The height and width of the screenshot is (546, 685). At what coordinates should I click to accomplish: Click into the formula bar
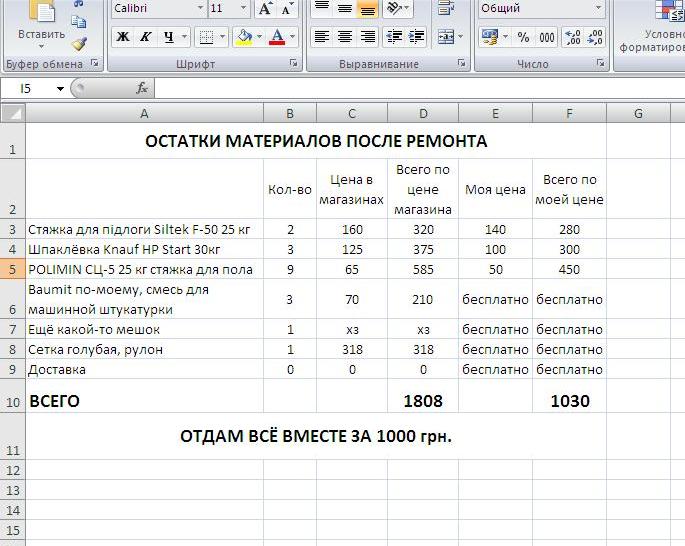[419, 88]
